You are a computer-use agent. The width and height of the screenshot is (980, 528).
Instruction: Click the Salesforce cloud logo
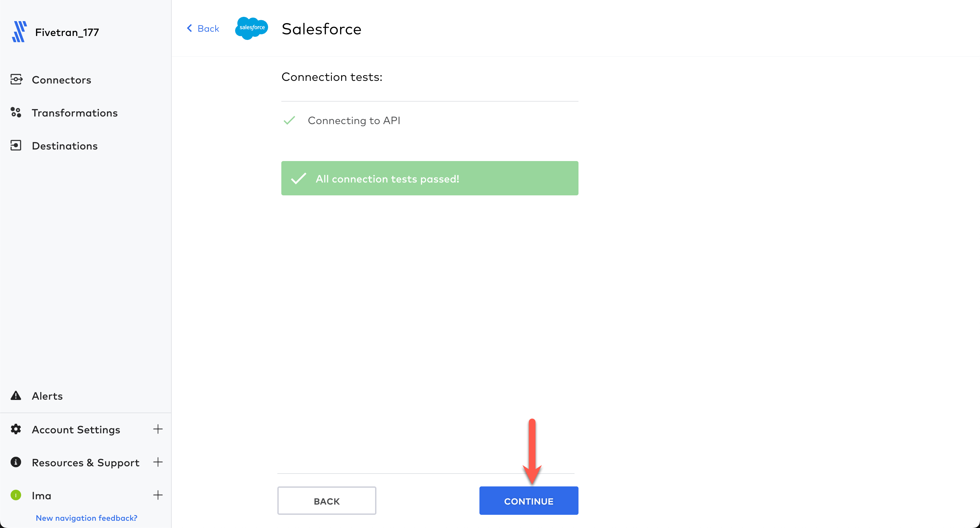click(x=252, y=28)
